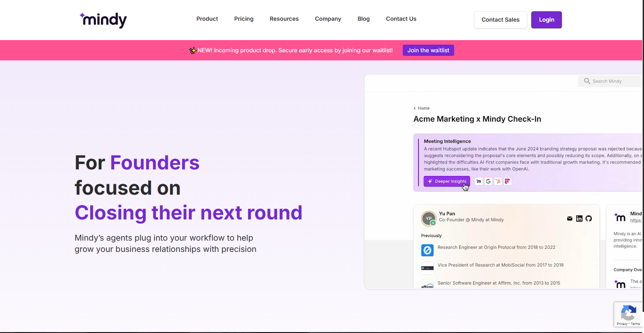Viewport: 644px width, 333px height.
Task: Click the Mindy logo in the header
Action: coord(103,20)
